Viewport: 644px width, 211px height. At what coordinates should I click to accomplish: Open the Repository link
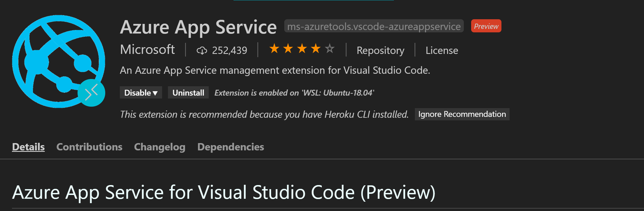click(x=380, y=50)
